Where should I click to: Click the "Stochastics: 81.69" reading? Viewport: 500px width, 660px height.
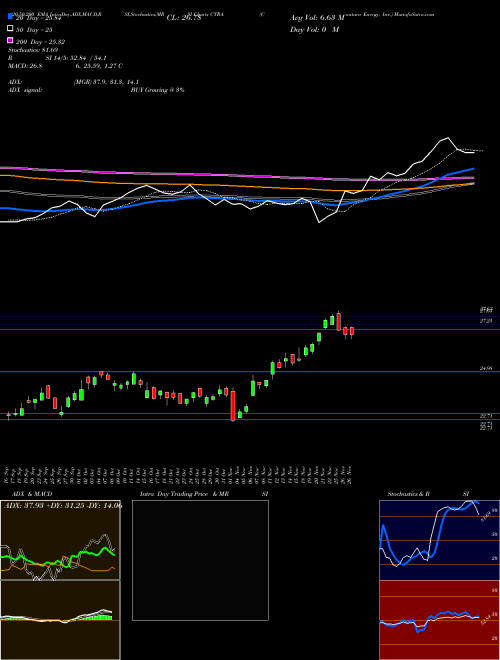tap(33, 50)
